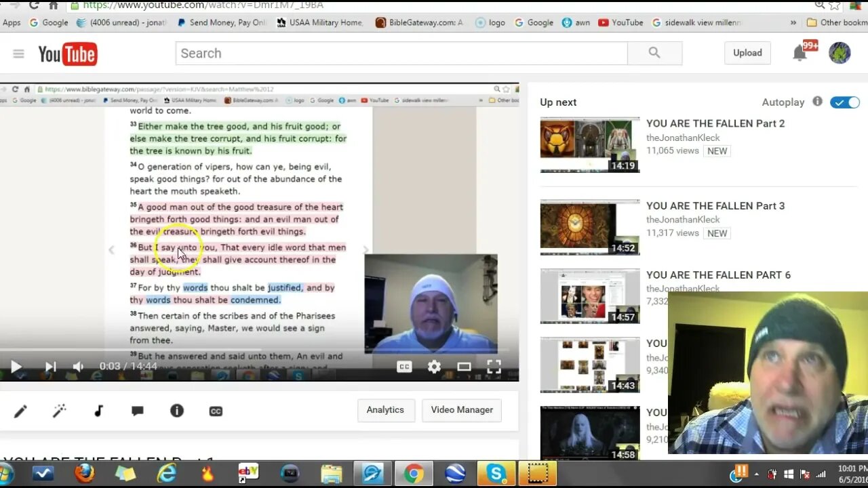The image size is (868, 488).
Task: Open the (4006 unread) mail bookmark
Action: pos(121,22)
